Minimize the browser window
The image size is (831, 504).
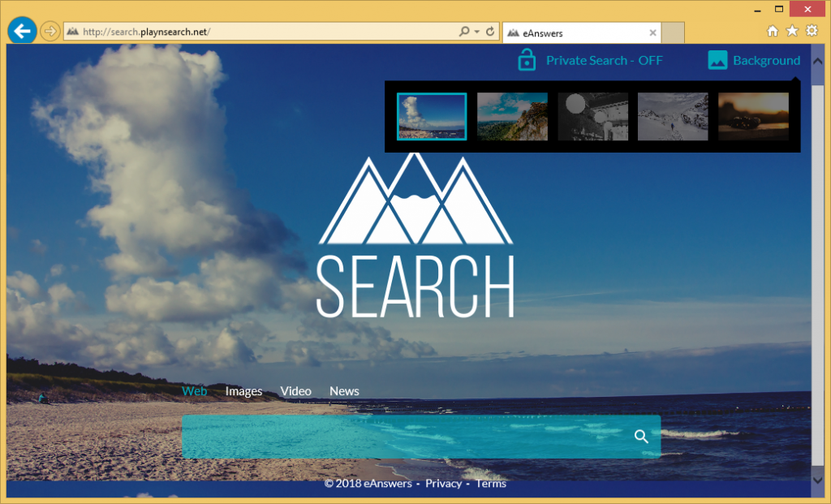pyautogui.click(x=757, y=10)
